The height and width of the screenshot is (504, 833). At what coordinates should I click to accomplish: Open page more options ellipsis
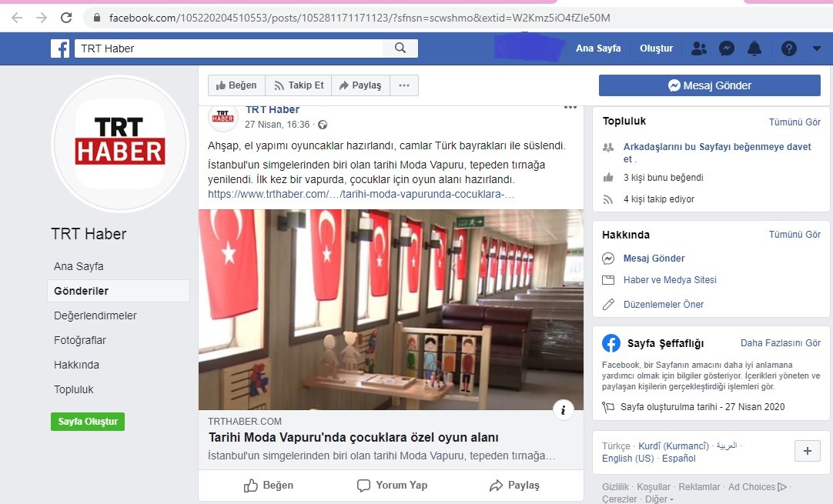pos(404,85)
